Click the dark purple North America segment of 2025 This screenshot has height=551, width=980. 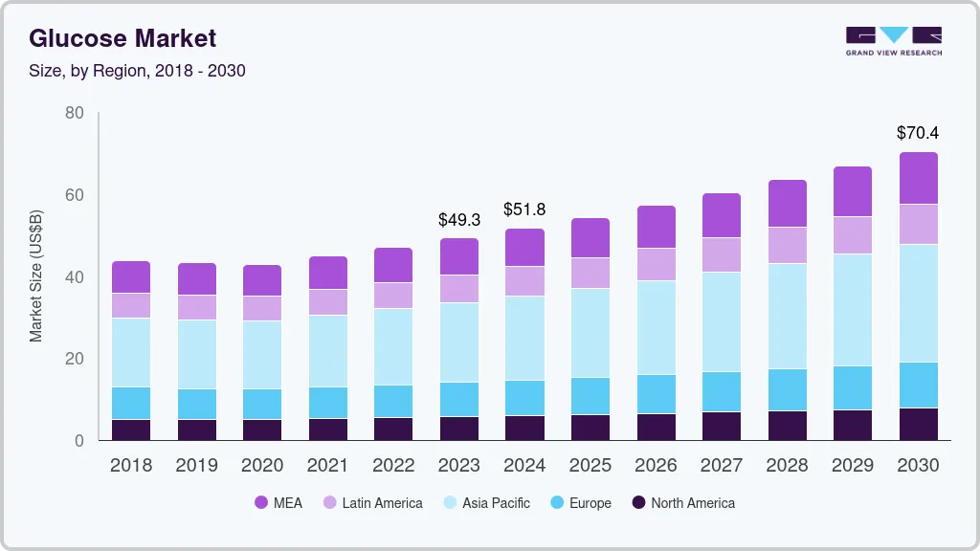coord(590,428)
